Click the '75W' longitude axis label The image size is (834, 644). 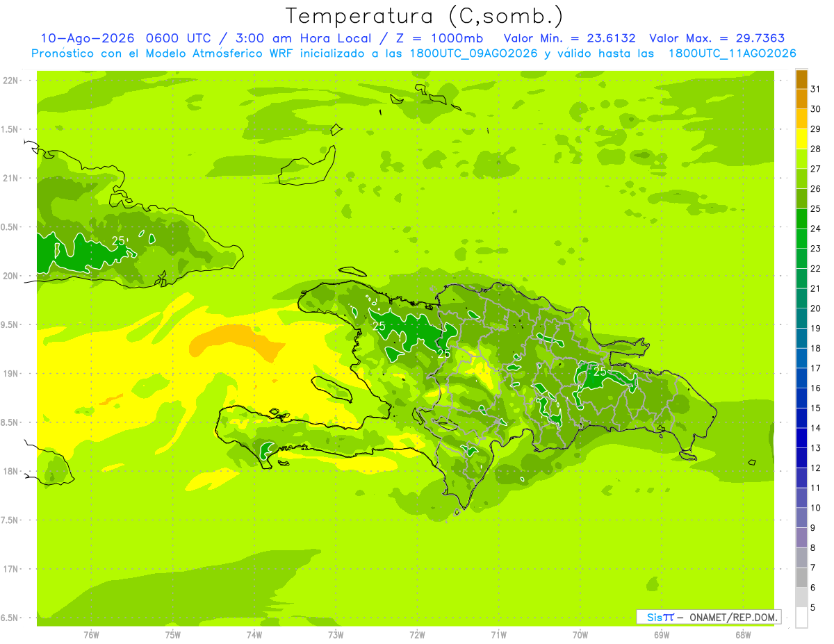(173, 634)
